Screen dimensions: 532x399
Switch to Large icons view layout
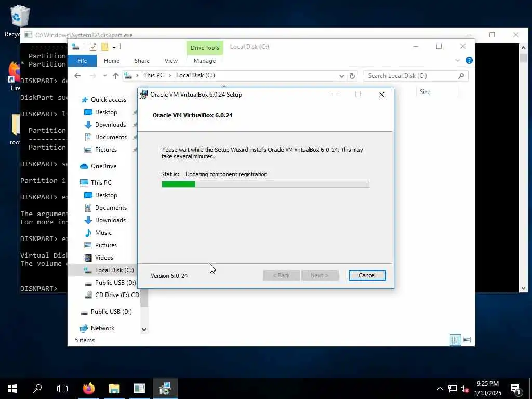point(467,340)
